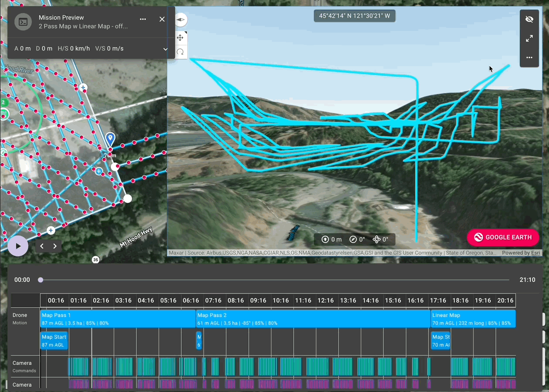Hide the 3D preview with eye icon
The width and height of the screenshot is (549, 392).
click(529, 20)
